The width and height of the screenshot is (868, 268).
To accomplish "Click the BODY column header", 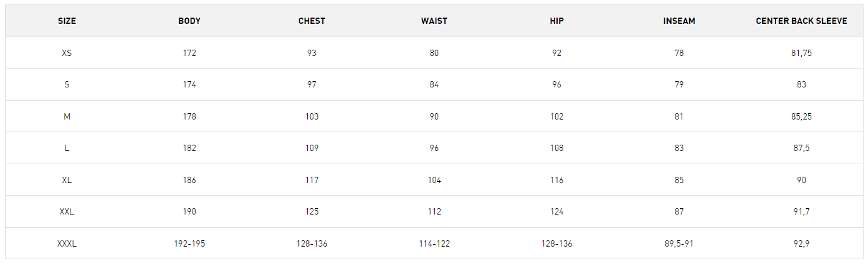I will [189, 21].
